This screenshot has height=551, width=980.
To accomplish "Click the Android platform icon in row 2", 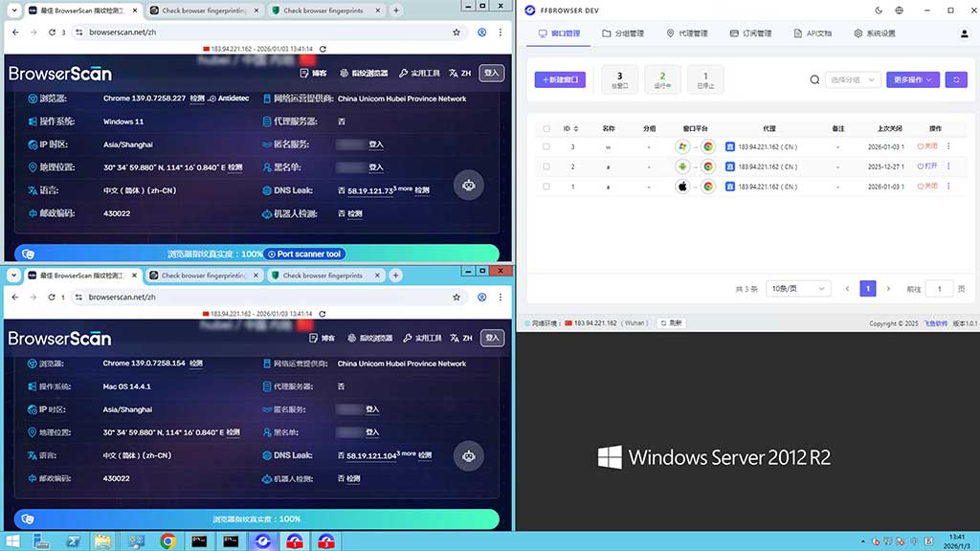I will (681, 166).
